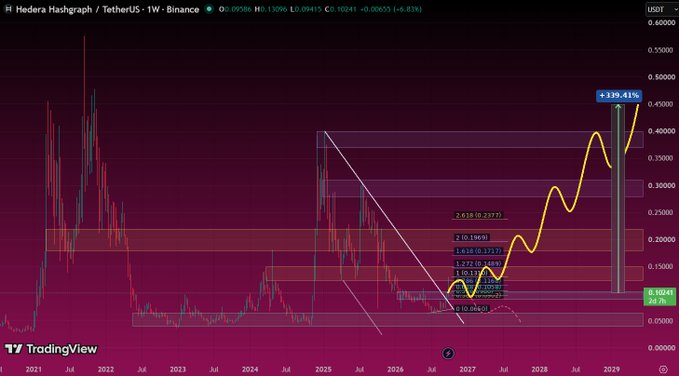The width and height of the screenshot is (679, 376).
Task: Click the +339.41% price range label
Action: point(619,95)
